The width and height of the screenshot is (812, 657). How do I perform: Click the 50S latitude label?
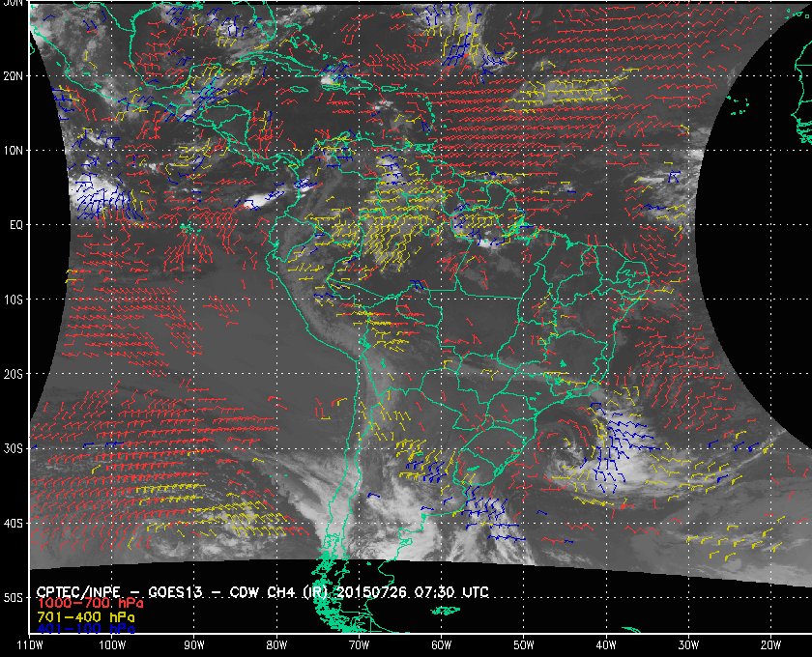coord(13,597)
